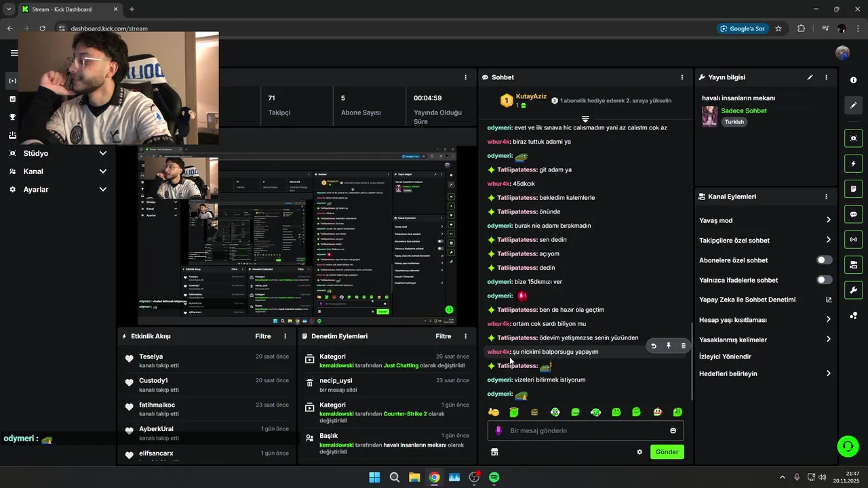Select the pencil edit icon in right sidebar
Screen dimensions: 868x488
point(853,105)
